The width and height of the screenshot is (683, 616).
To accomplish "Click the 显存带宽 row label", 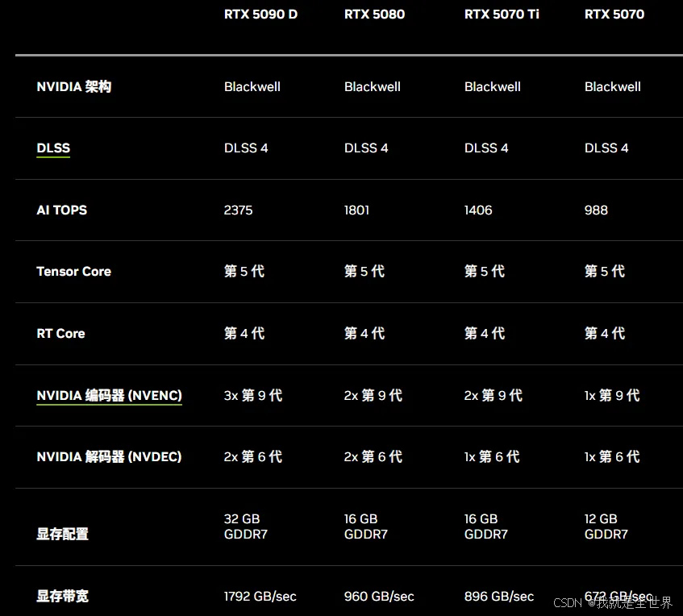I will click(x=62, y=596).
